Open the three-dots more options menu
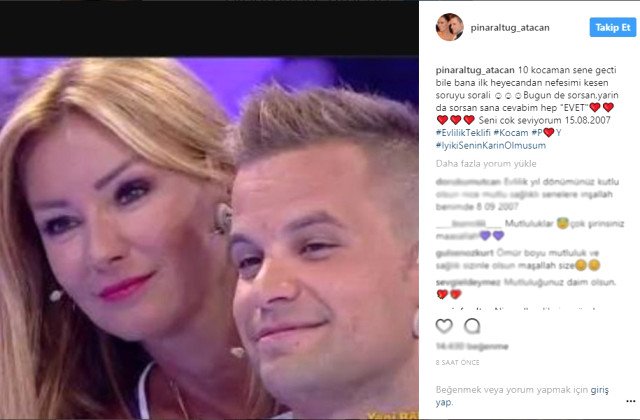 (630, 401)
